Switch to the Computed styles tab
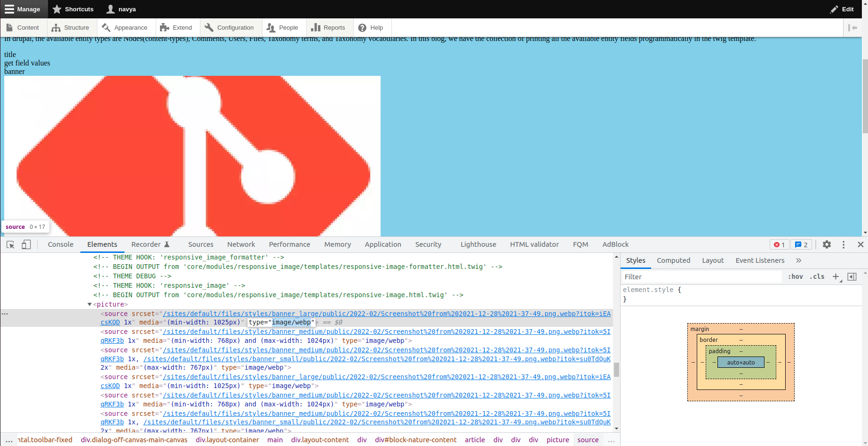The height and width of the screenshot is (446, 868). [x=674, y=260]
